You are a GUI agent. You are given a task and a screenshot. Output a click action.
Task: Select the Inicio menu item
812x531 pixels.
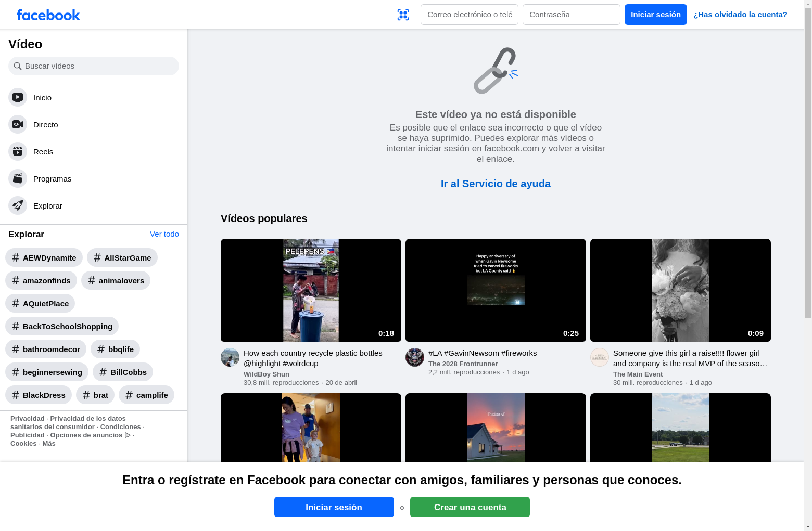[94, 97]
